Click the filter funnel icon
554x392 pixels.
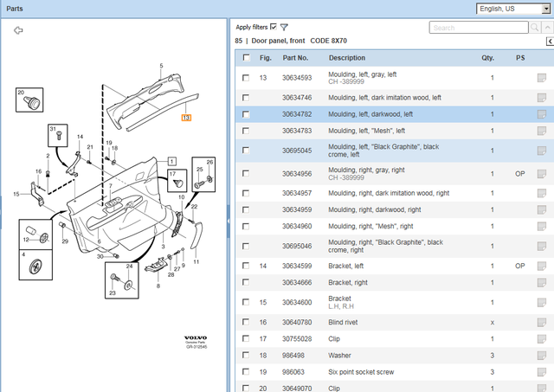[284, 28]
